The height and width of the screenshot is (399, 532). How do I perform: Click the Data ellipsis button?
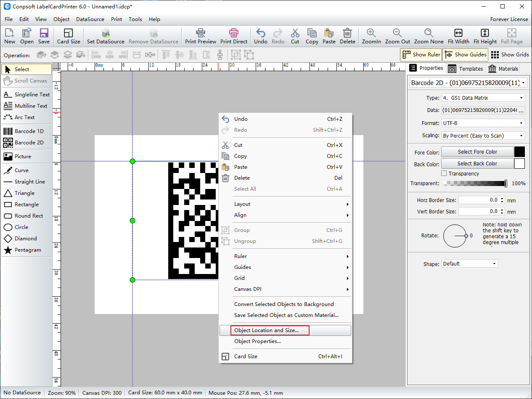coord(520,110)
